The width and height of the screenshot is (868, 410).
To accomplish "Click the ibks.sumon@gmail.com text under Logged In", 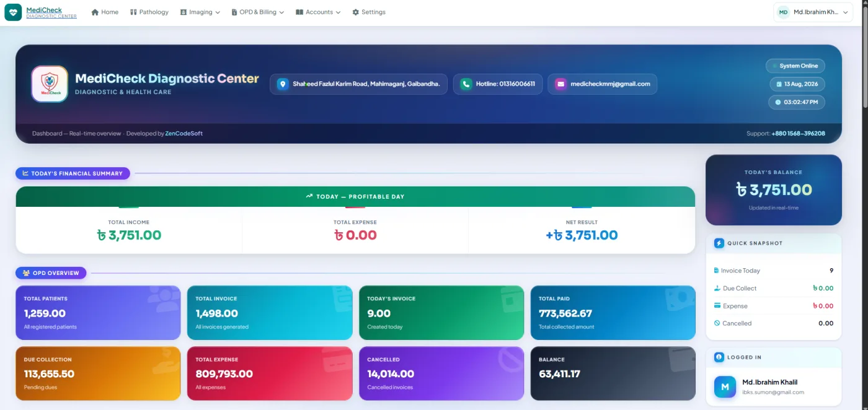I will point(773,392).
